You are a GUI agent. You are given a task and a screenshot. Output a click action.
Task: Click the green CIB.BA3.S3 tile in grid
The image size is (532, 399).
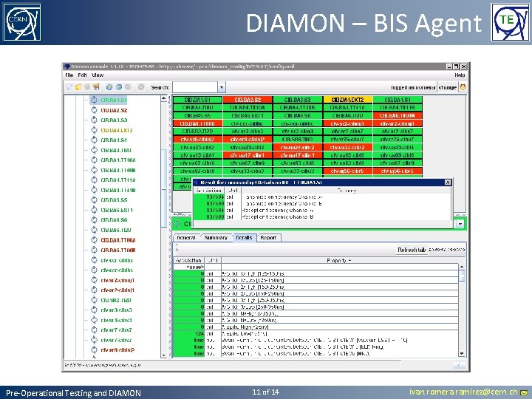click(x=298, y=100)
